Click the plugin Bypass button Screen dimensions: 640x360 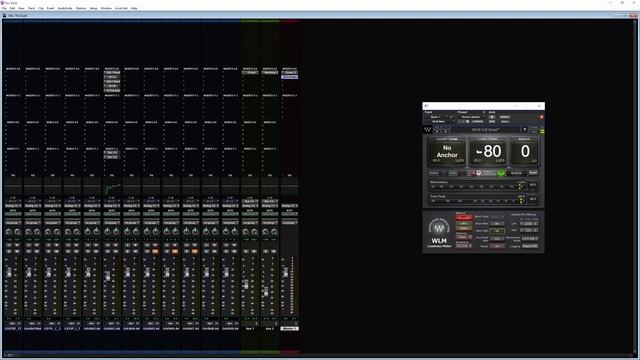[504, 117]
